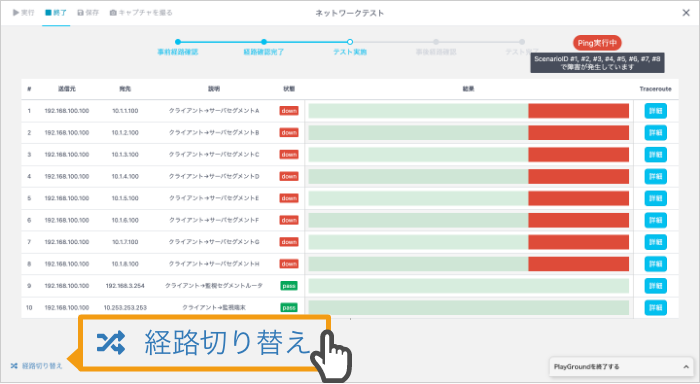Select destination cell 192.168.3.254
This screenshot has width=700, height=384.
tap(125, 286)
